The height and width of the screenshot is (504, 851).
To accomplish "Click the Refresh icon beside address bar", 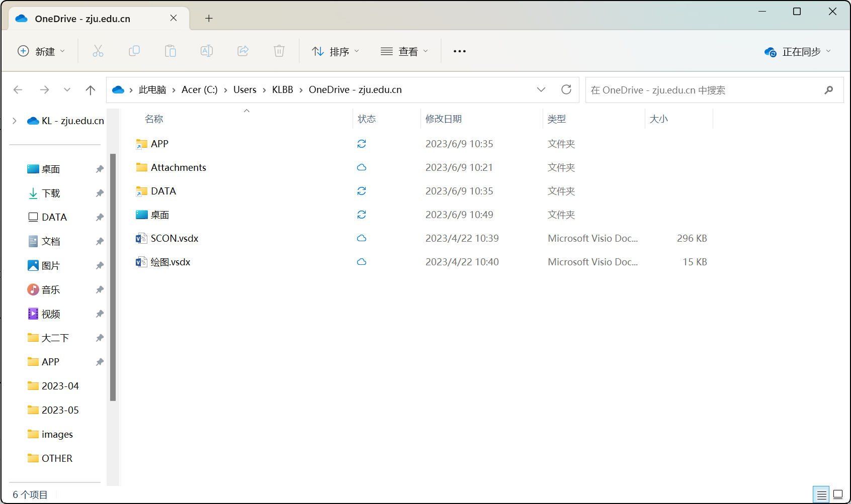I will (x=566, y=89).
